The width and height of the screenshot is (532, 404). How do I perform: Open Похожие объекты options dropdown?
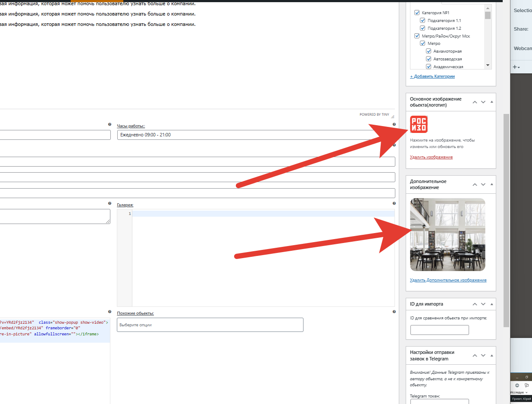[210, 325]
